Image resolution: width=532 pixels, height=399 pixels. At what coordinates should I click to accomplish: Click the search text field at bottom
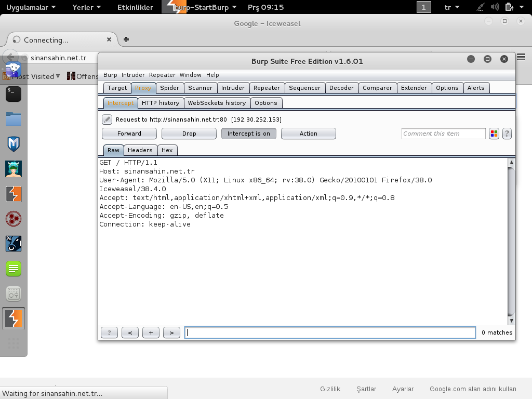click(x=330, y=333)
